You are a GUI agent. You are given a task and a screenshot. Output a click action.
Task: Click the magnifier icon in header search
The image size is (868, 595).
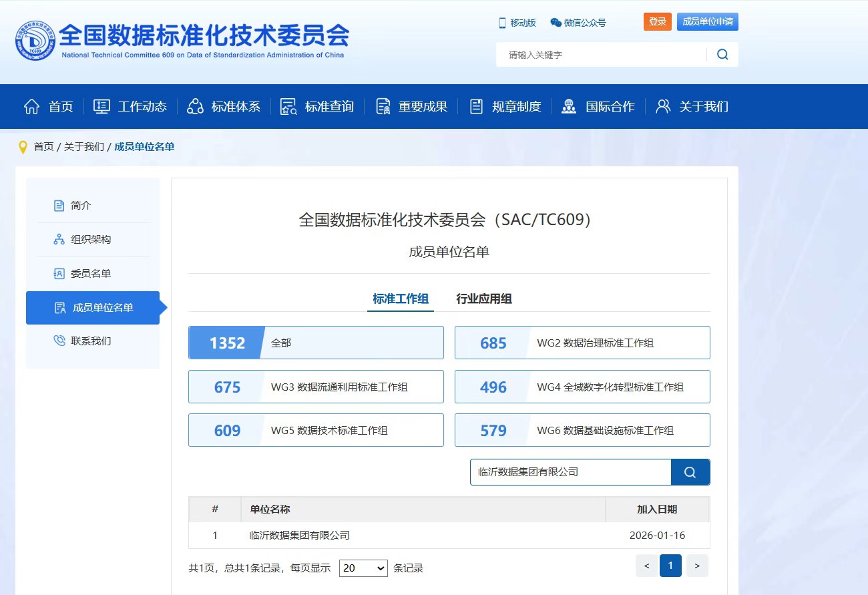pos(722,55)
